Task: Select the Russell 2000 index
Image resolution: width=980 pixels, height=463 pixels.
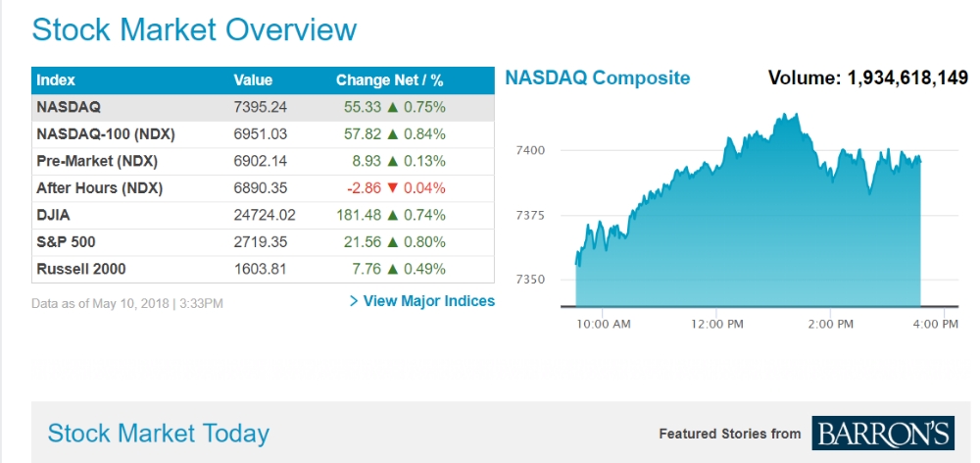Action: pos(80,269)
